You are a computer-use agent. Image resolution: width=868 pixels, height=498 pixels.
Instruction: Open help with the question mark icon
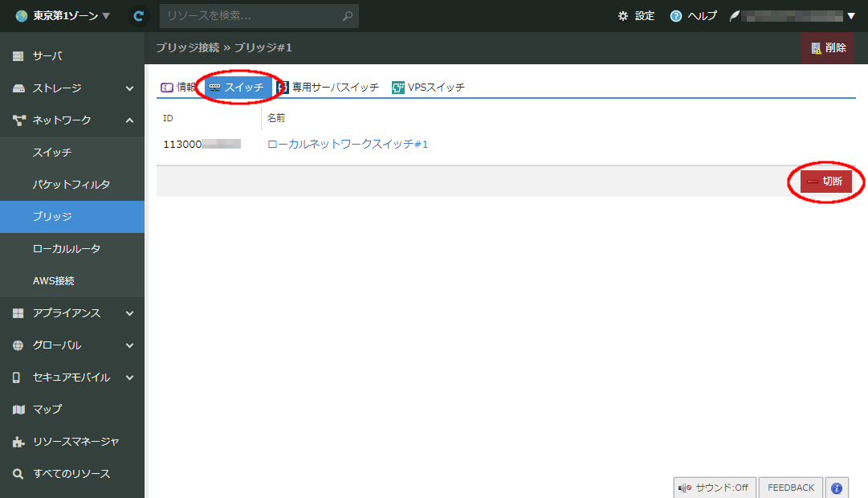pos(676,16)
